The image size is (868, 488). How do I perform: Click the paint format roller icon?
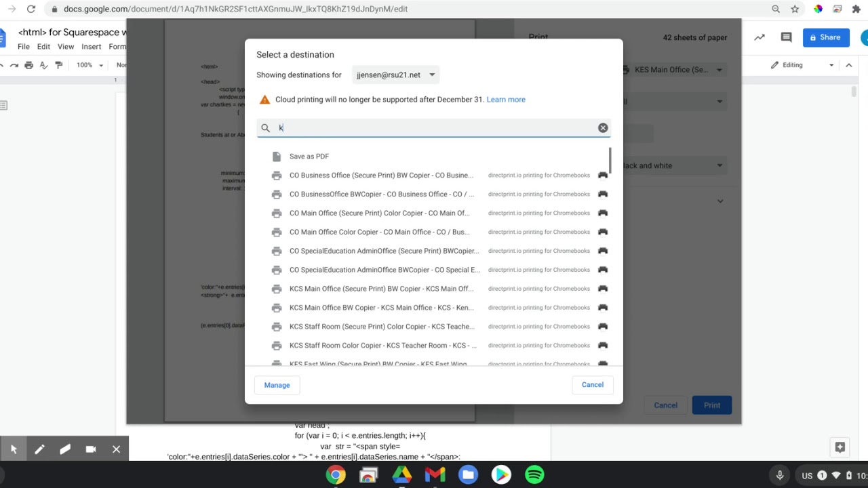coord(58,65)
